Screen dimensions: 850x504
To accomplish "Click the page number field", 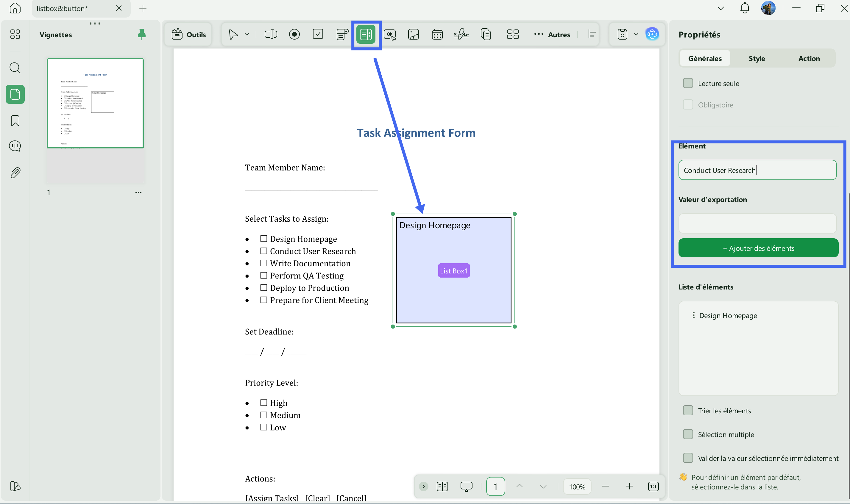I will coord(495,486).
